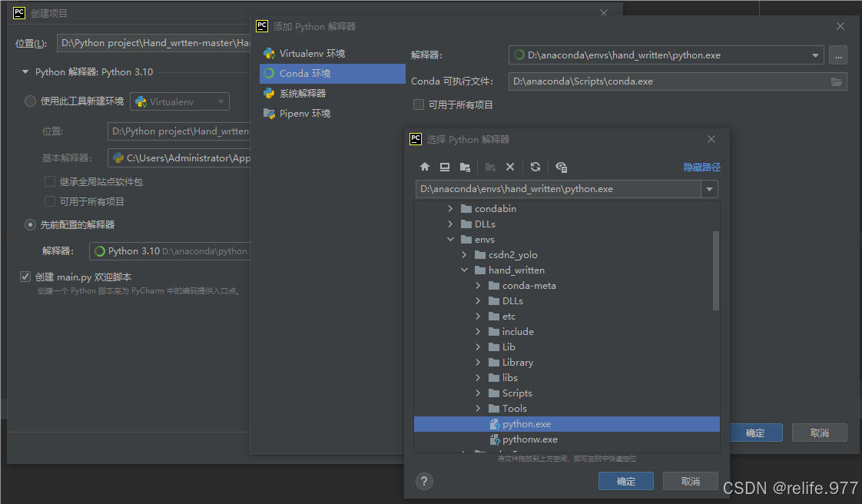
Task: Click the conda-meta folder icon
Action: pyautogui.click(x=494, y=286)
